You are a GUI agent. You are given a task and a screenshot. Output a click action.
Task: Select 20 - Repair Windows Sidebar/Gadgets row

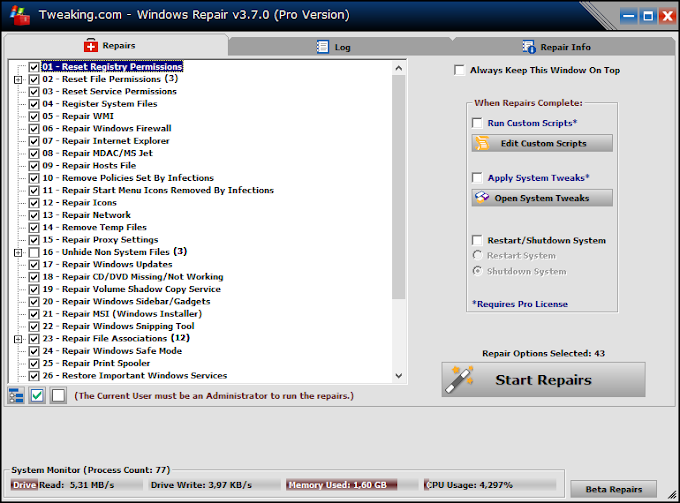pyautogui.click(x=126, y=301)
